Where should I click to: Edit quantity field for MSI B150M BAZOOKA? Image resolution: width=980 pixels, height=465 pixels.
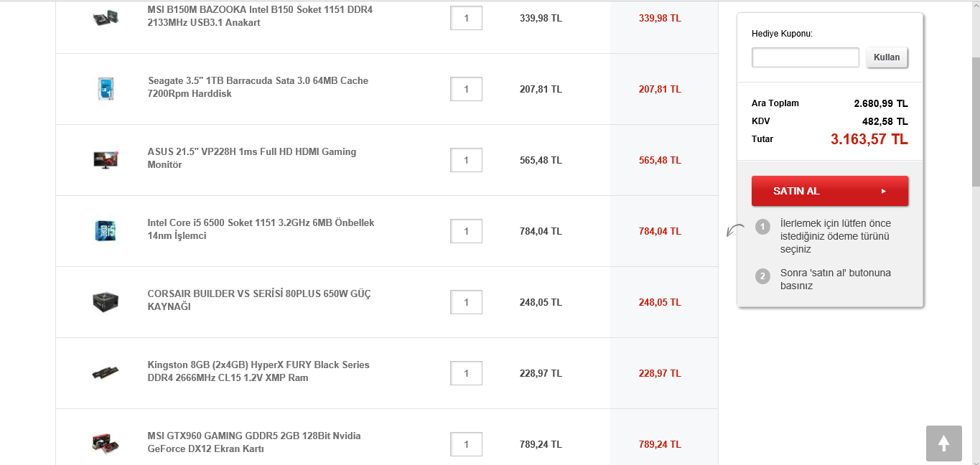466,18
